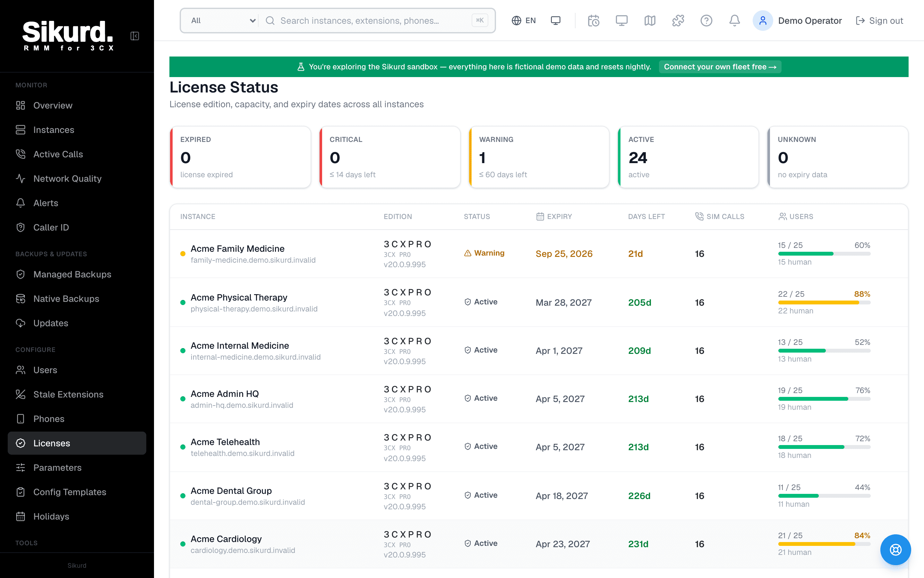Open Users in sidebar
This screenshot has width=924, height=578.
(77, 370)
